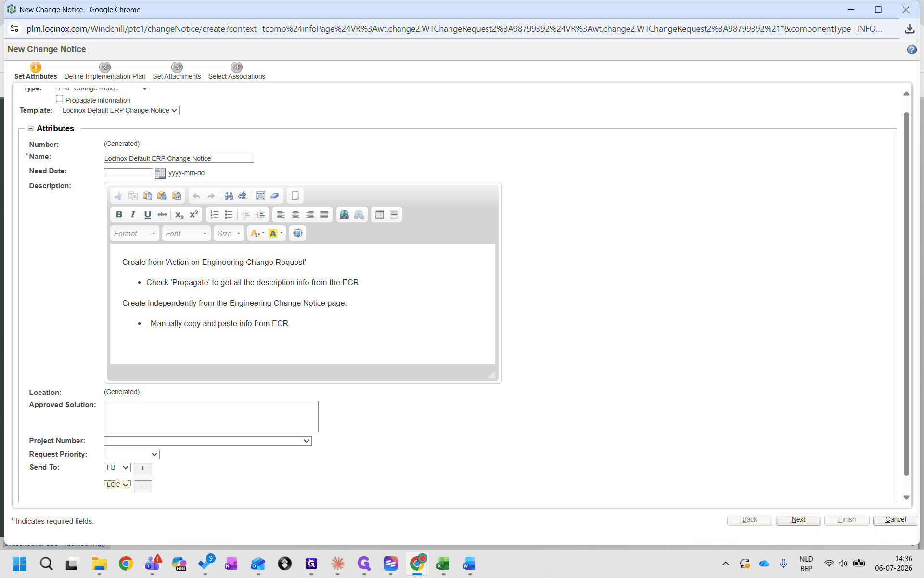Insert a bulleted list

pyautogui.click(x=229, y=215)
